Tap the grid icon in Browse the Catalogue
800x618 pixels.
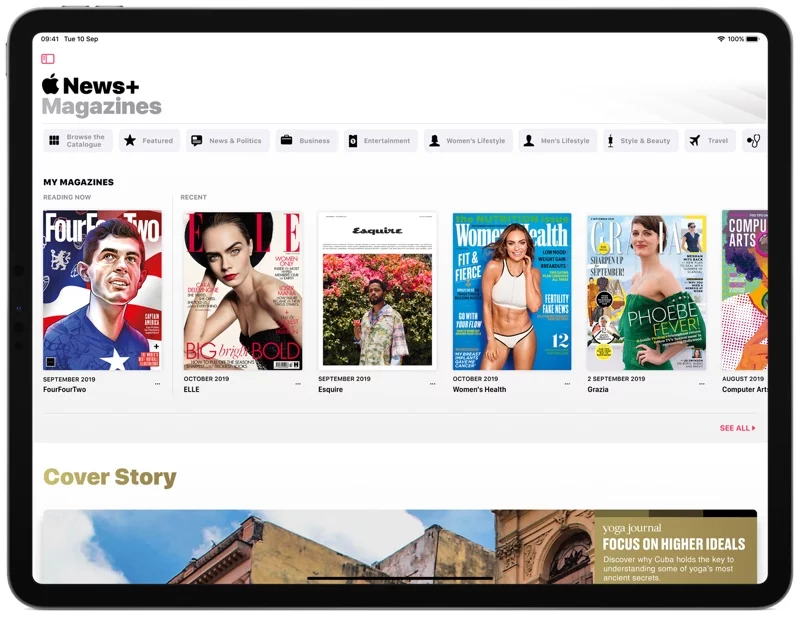54,140
